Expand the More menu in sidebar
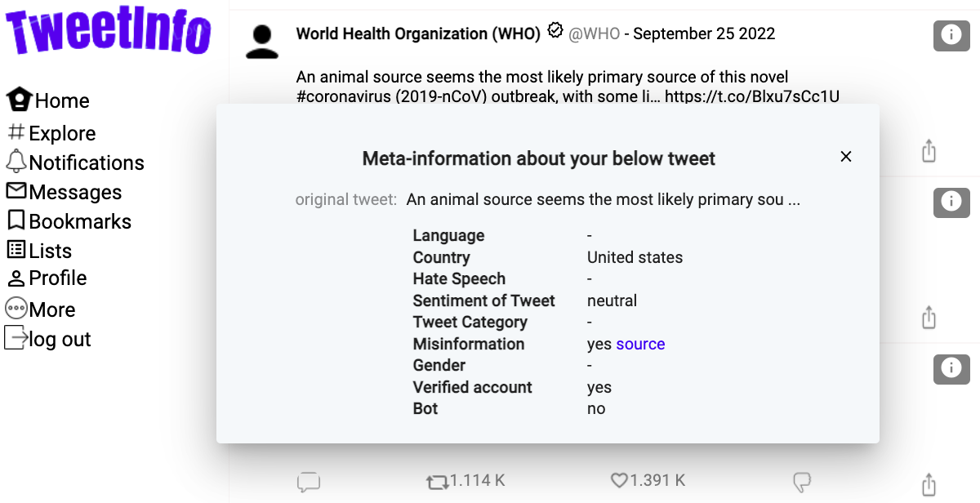Screen dimensions: 980x503 click(x=41, y=309)
